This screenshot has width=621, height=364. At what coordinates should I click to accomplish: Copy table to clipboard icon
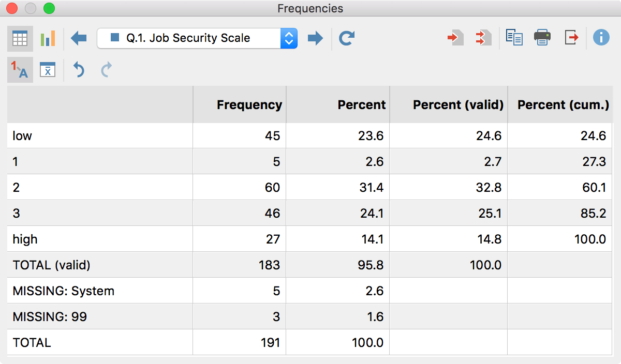(514, 38)
